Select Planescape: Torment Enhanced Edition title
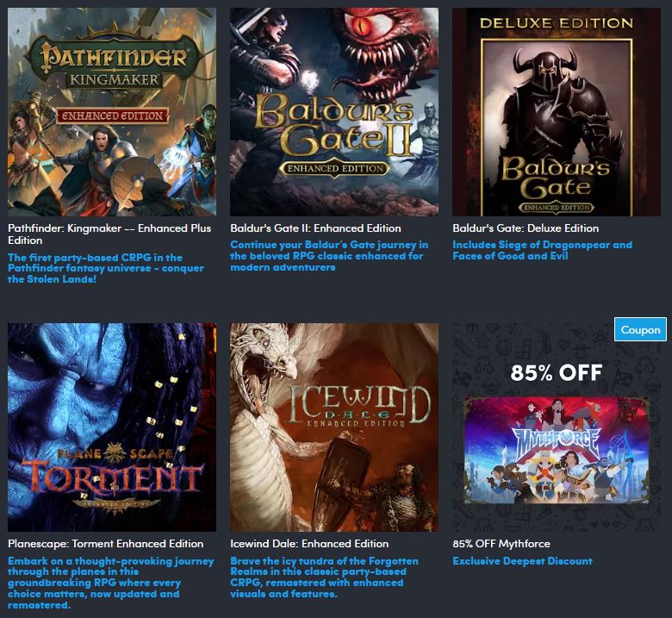The height and width of the screenshot is (618, 672). (x=105, y=543)
